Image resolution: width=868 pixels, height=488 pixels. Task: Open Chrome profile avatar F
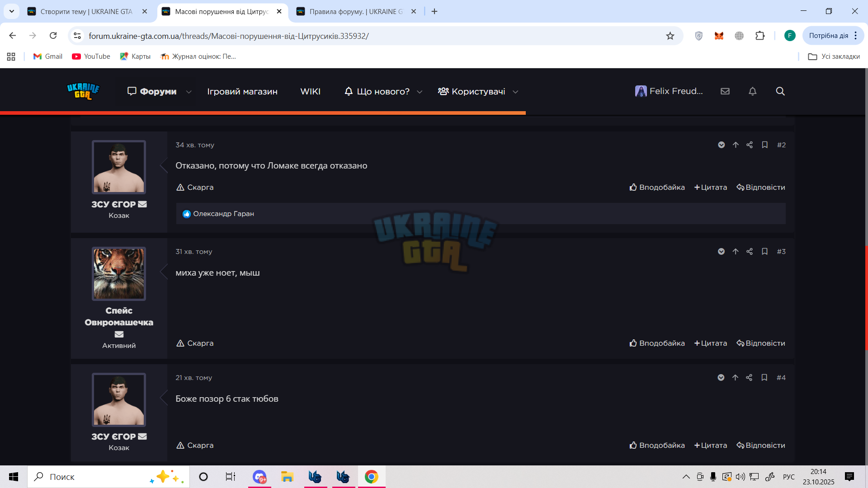pyautogui.click(x=790, y=36)
